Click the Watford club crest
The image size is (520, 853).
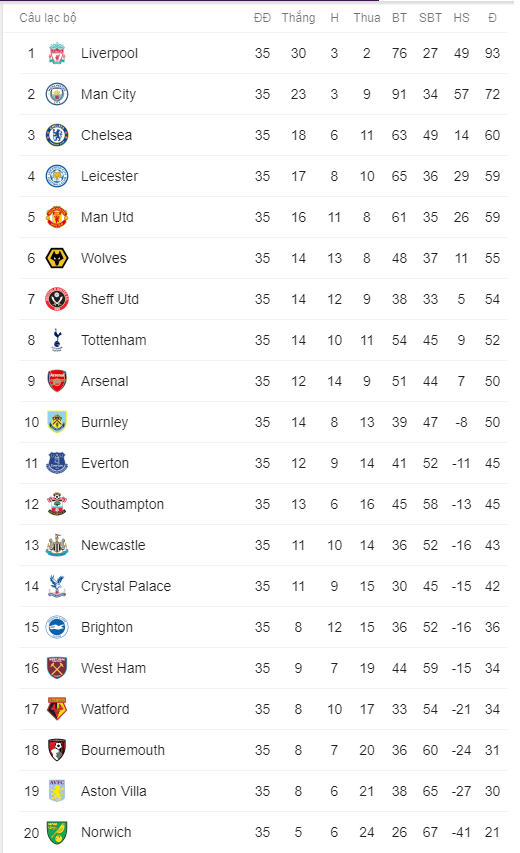(57, 709)
